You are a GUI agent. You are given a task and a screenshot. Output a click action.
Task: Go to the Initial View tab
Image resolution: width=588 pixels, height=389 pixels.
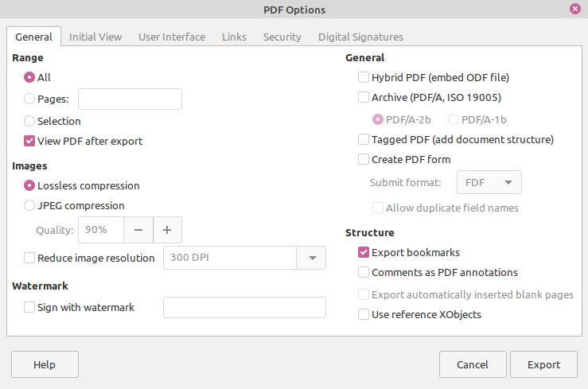point(95,37)
